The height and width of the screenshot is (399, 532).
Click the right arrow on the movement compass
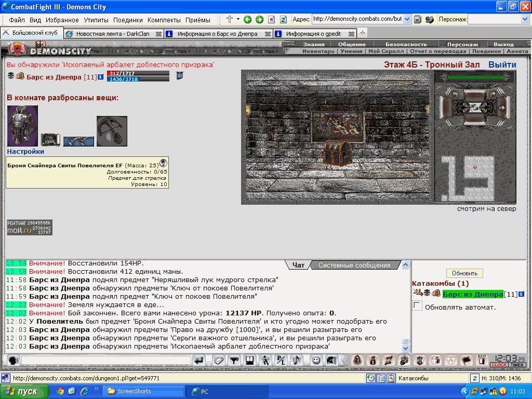coord(502,108)
